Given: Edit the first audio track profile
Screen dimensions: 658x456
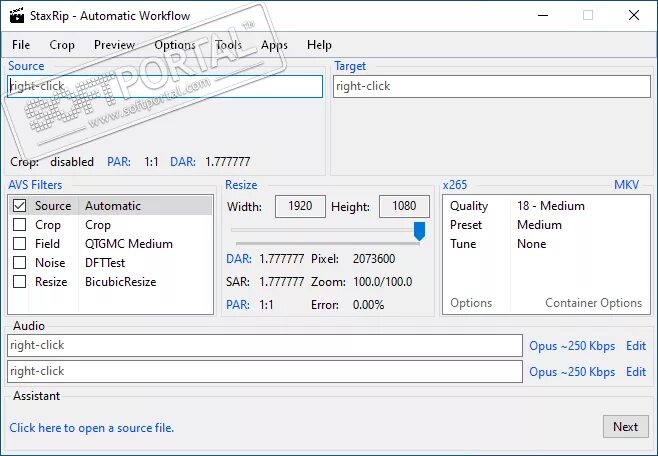Looking at the screenshot, I should point(636,346).
